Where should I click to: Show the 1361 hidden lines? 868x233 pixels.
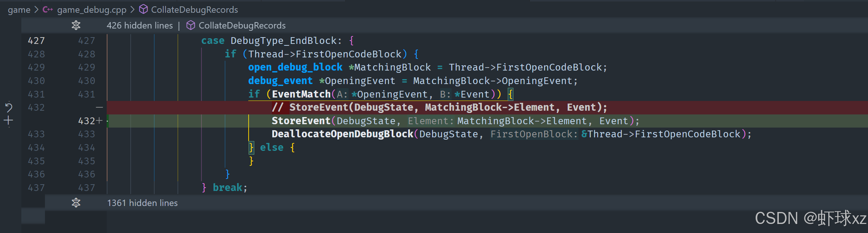(x=142, y=203)
